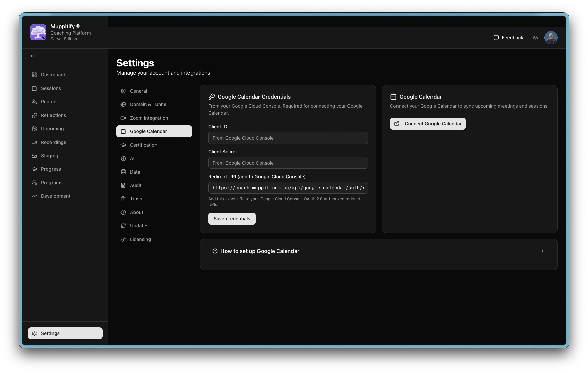Focus the Client Secret input field
588x373 pixels.
pyautogui.click(x=288, y=163)
